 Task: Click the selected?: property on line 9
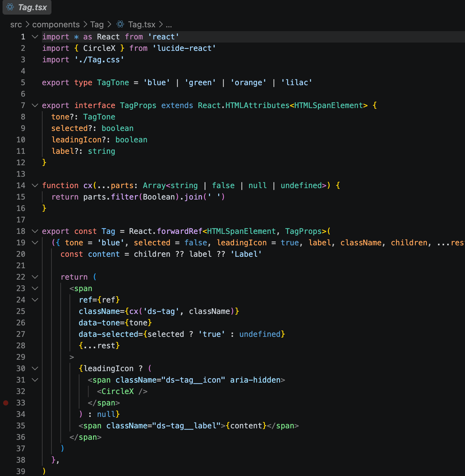[74, 128]
